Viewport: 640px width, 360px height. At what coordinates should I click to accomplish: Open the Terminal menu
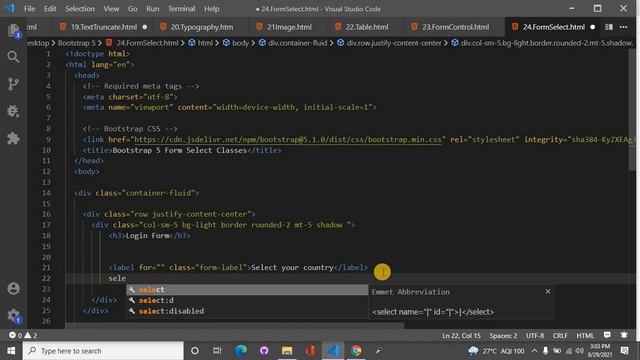click(182, 9)
